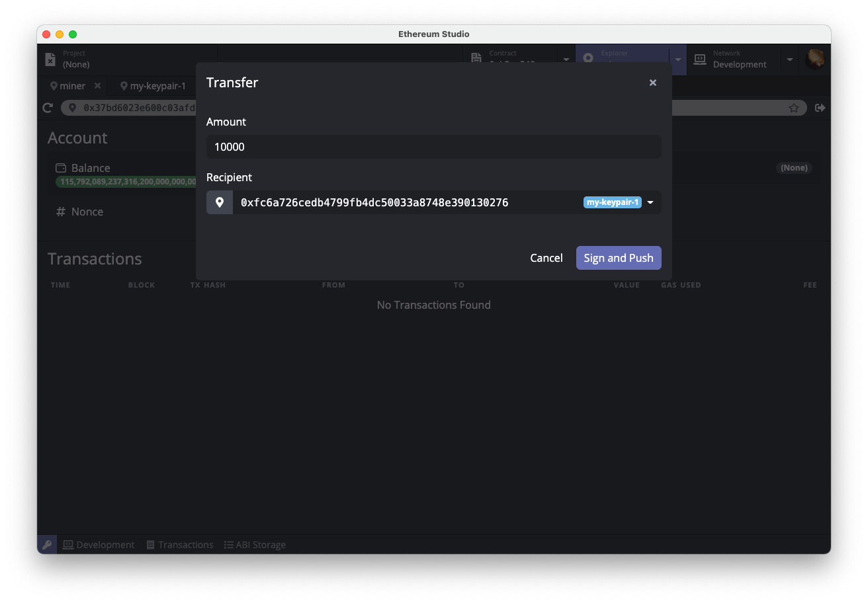Click the FROM column header
The width and height of the screenshot is (868, 603).
[x=333, y=285]
